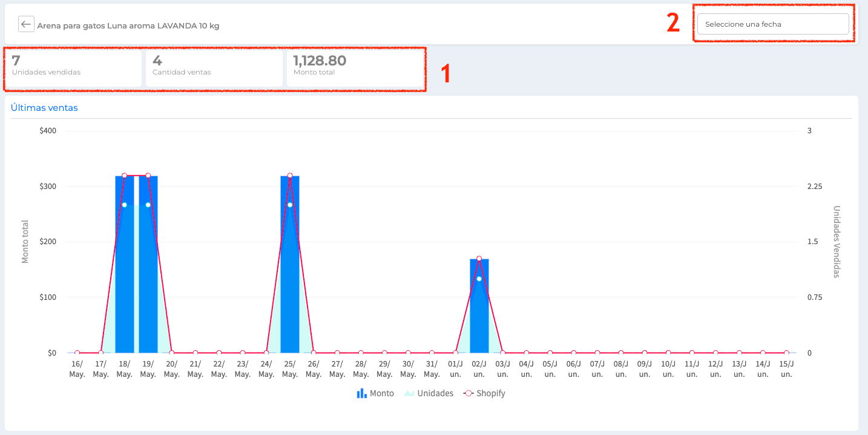Go back using the left arrow button
868x435 pixels.
(x=25, y=24)
